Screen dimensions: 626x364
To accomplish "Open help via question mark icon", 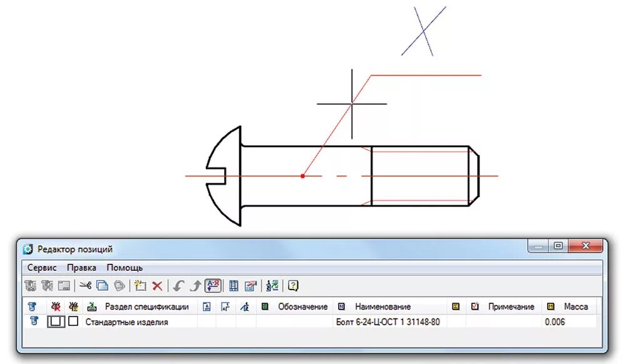I will (x=293, y=285).
